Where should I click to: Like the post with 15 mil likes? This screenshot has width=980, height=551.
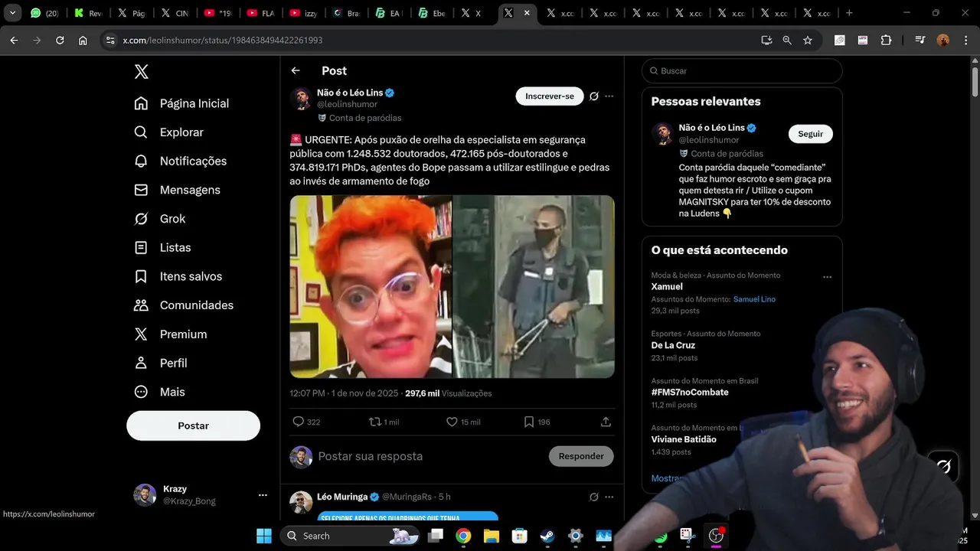tap(452, 422)
